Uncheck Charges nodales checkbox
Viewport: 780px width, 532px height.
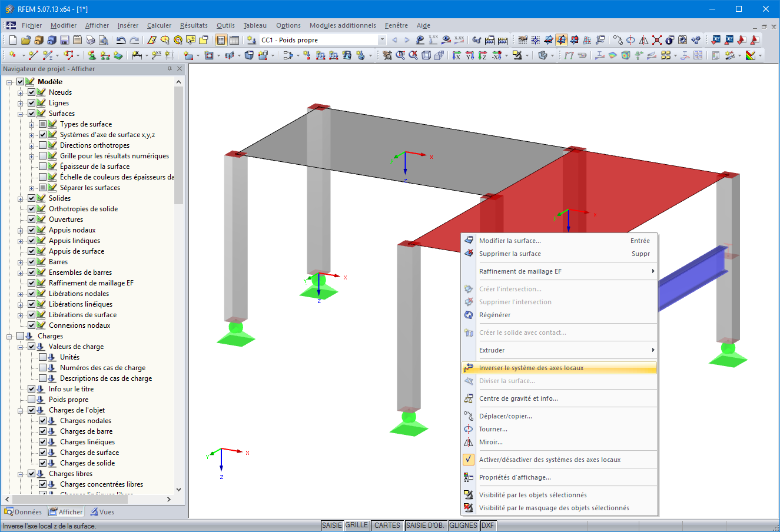point(43,421)
